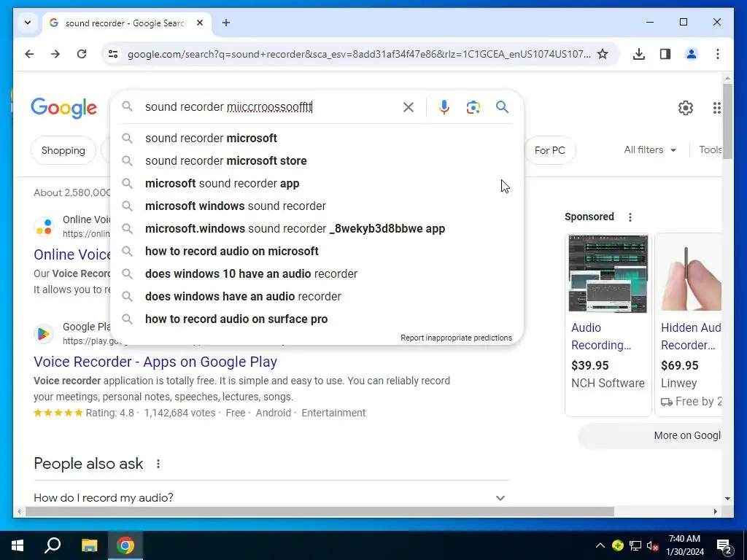This screenshot has width=747, height=560.
Task: Open Google quick settings gear
Action: pos(686,108)
